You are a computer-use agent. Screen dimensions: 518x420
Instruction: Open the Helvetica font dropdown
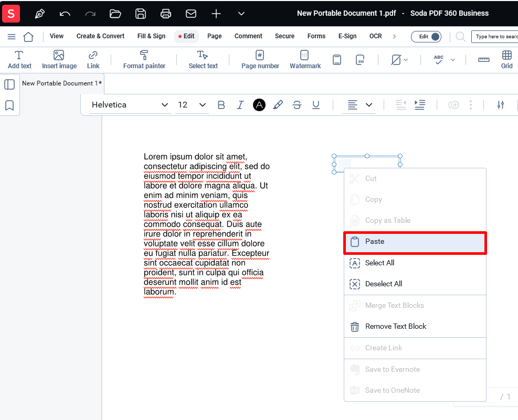click(130, 105)
